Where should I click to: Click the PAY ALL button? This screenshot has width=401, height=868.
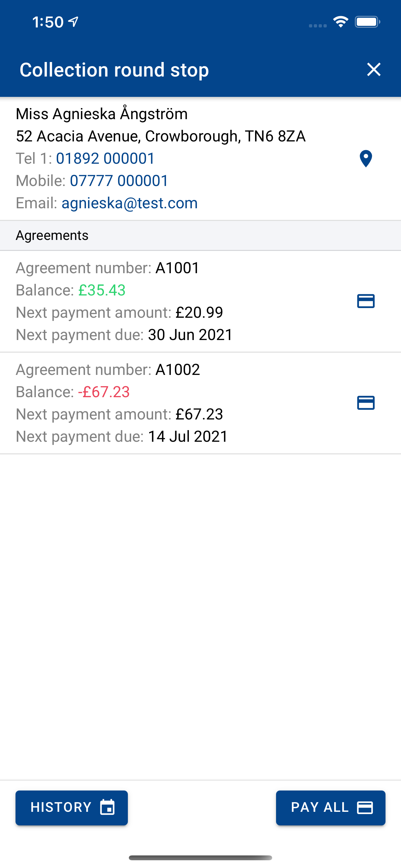[x=331, y=808]
